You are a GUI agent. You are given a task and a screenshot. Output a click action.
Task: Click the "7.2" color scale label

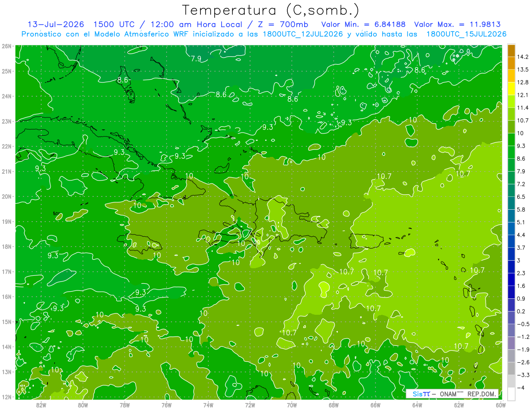pos(521,184)
